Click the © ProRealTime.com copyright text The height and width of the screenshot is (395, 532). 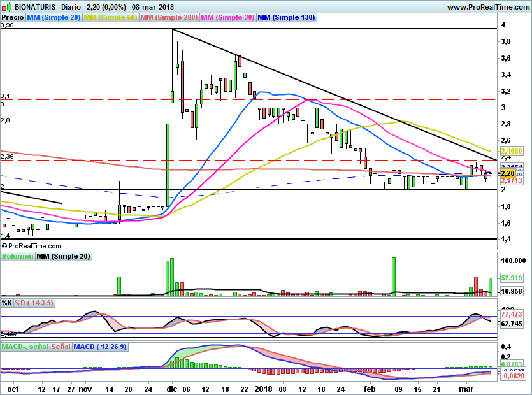[x=31, y=246]
